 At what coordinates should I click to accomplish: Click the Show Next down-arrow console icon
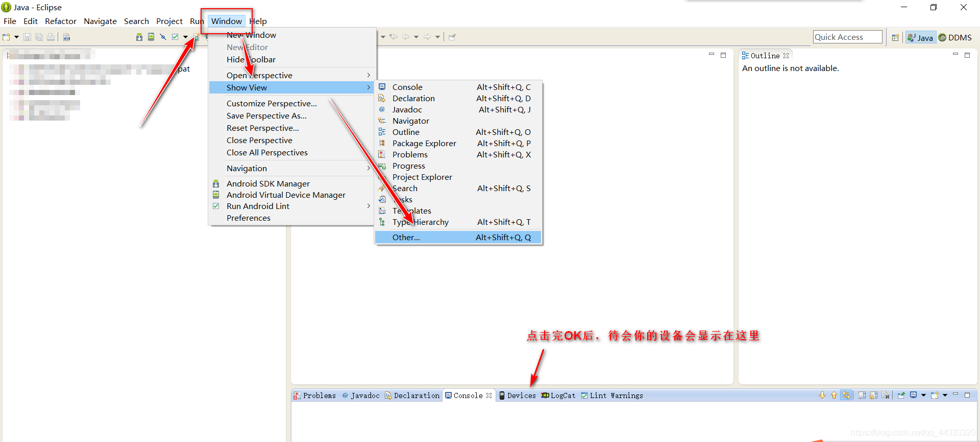pos(822,395)
